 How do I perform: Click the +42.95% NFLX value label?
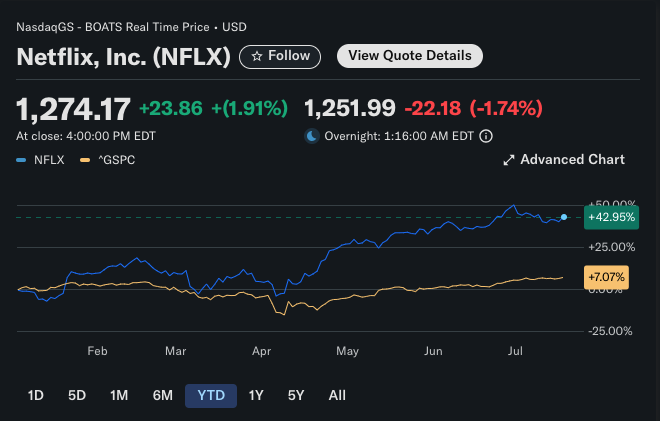(x=611, y=217)
